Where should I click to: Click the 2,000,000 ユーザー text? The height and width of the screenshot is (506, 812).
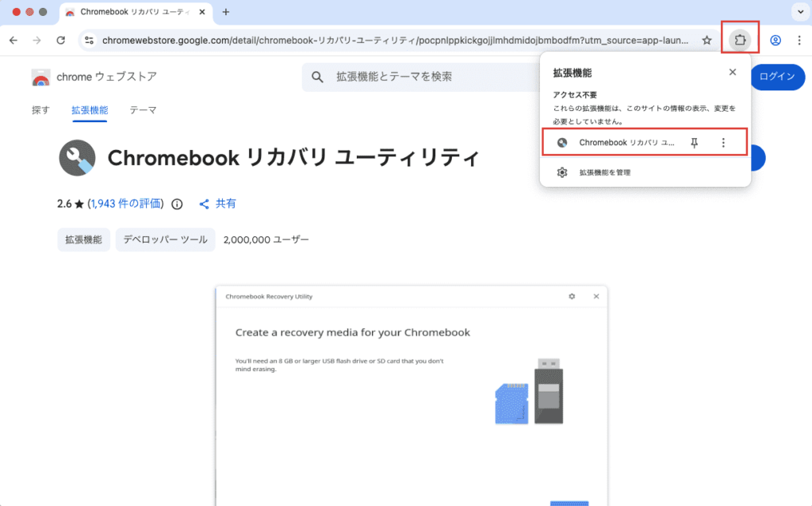[266, 240]
